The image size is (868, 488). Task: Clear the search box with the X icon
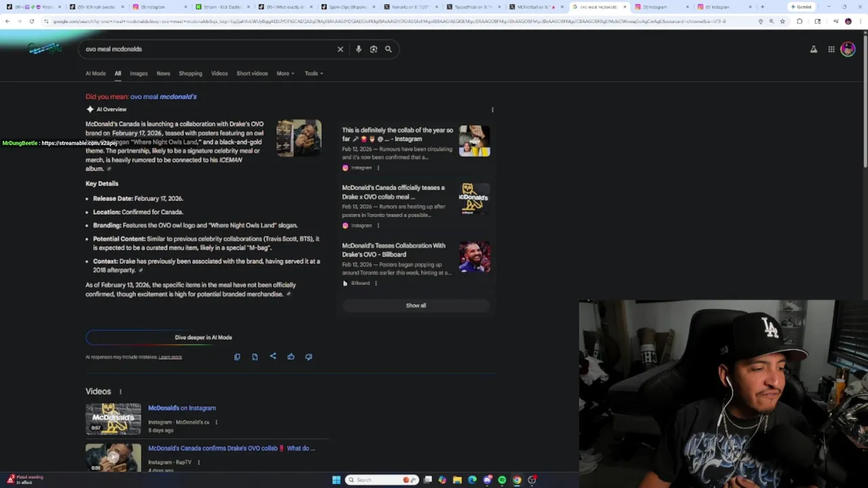[340, 49]
